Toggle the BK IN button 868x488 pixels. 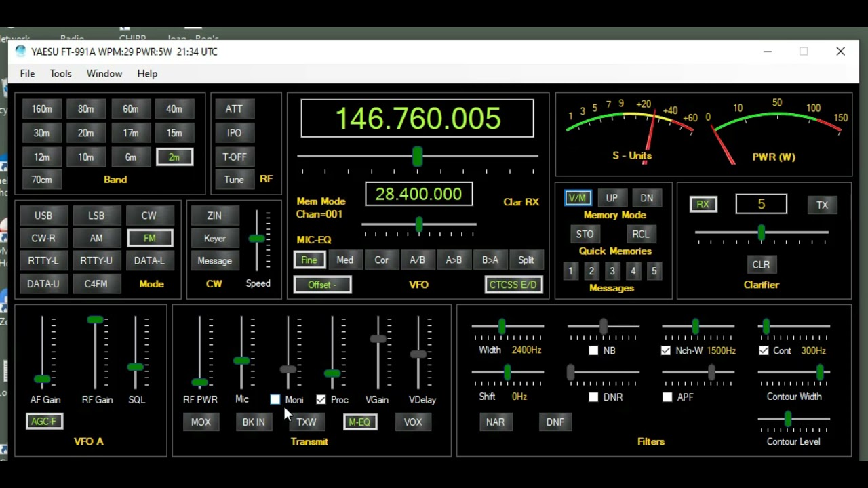[254, 422]
